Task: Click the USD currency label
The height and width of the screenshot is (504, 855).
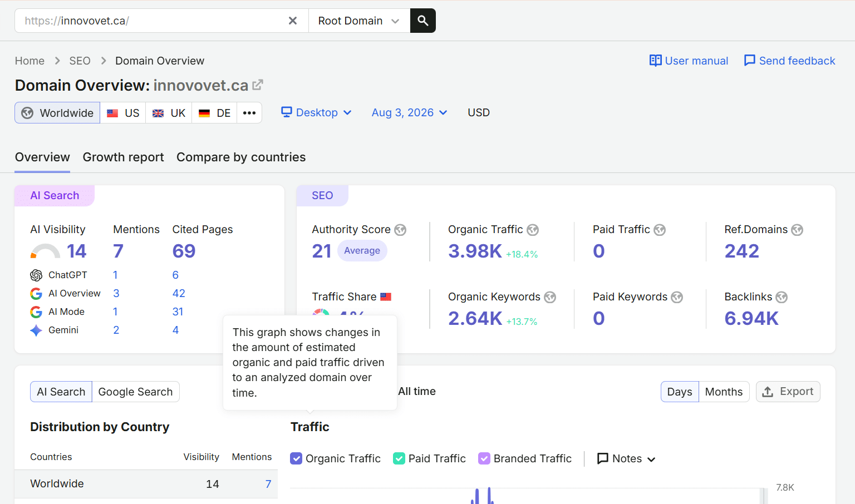Action: click(x=479, y=112)
